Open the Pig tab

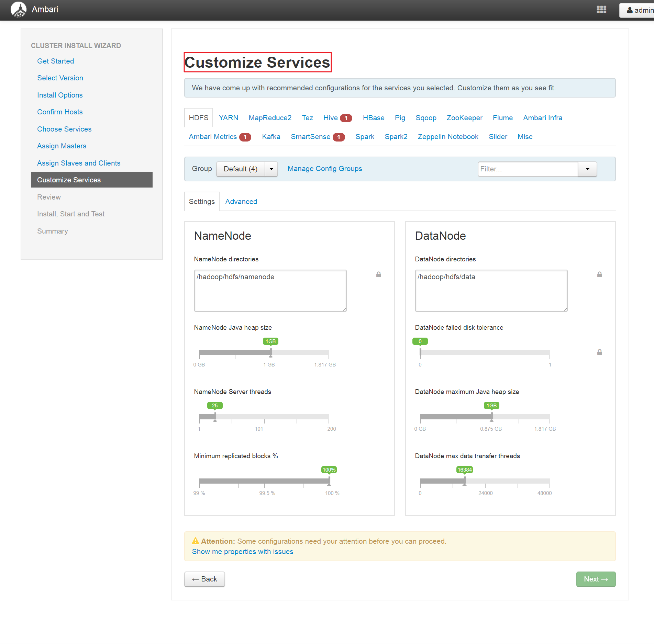tap(400, 118)
